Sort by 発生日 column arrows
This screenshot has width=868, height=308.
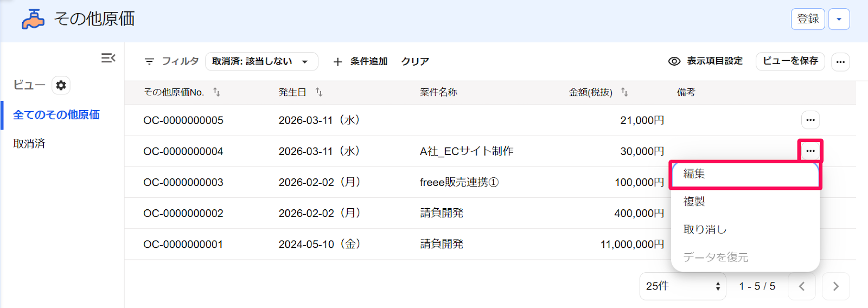point(319,92)
